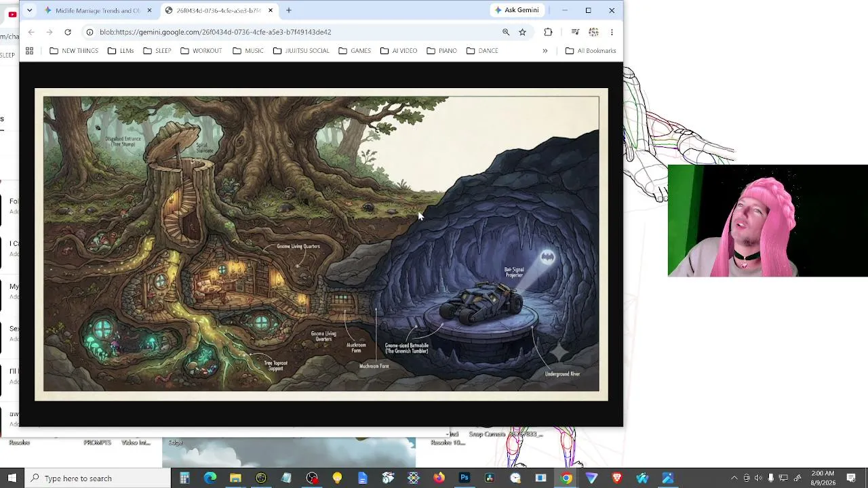Click the taskbar search box
This screenshot has width=868, height=488.
98,478
